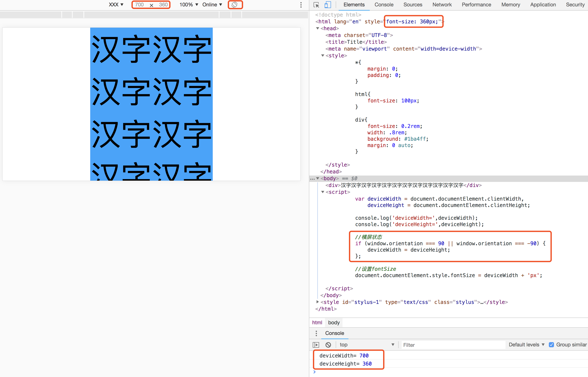The image size is (588, 377).
Task: Click the blue 汉字 preview box
Action: [151, 104]
